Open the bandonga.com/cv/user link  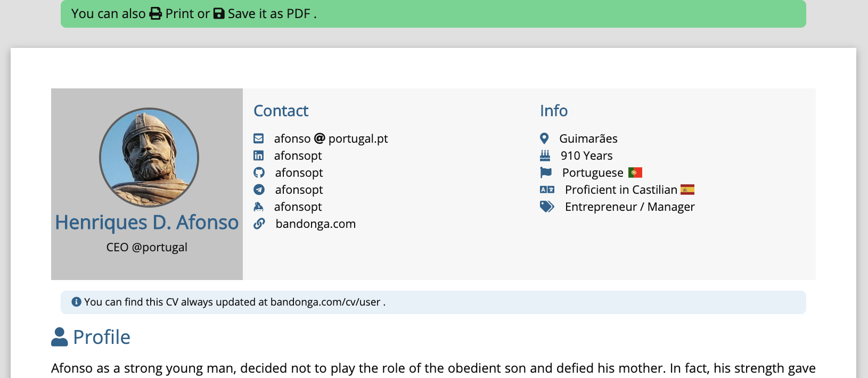[325, 302]
